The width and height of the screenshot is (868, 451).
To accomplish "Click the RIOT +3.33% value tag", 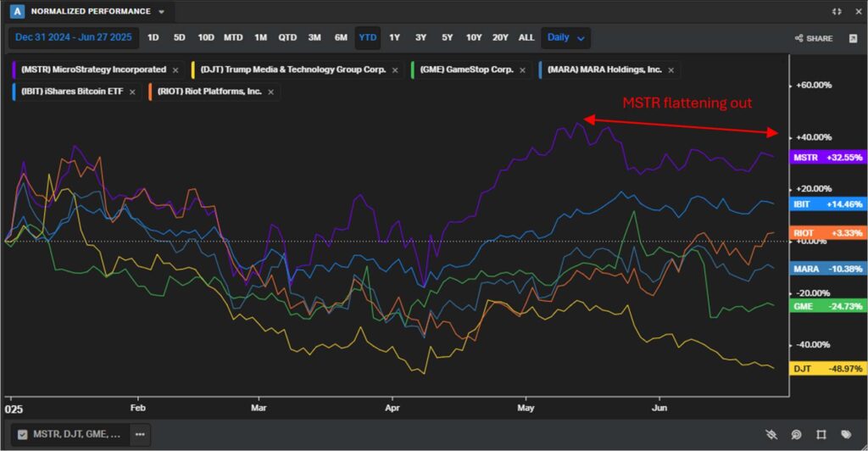I will click(x=827, y=233).
